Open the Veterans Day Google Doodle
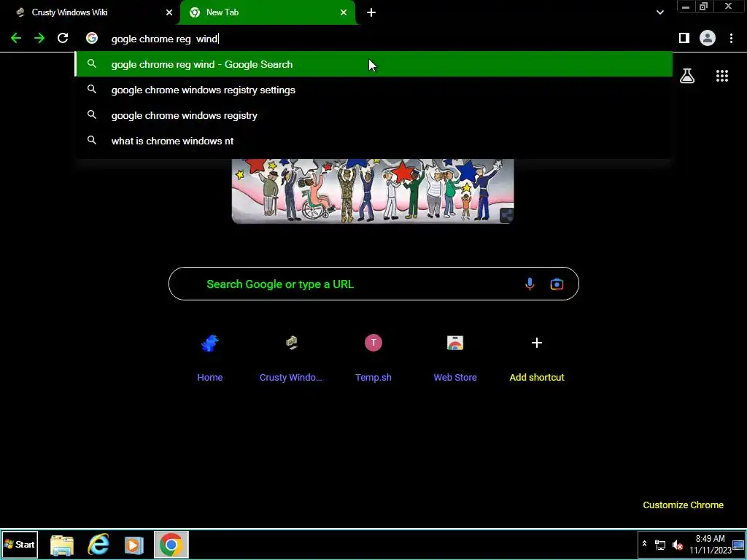 pyautogui.click(x=373, y=191)
